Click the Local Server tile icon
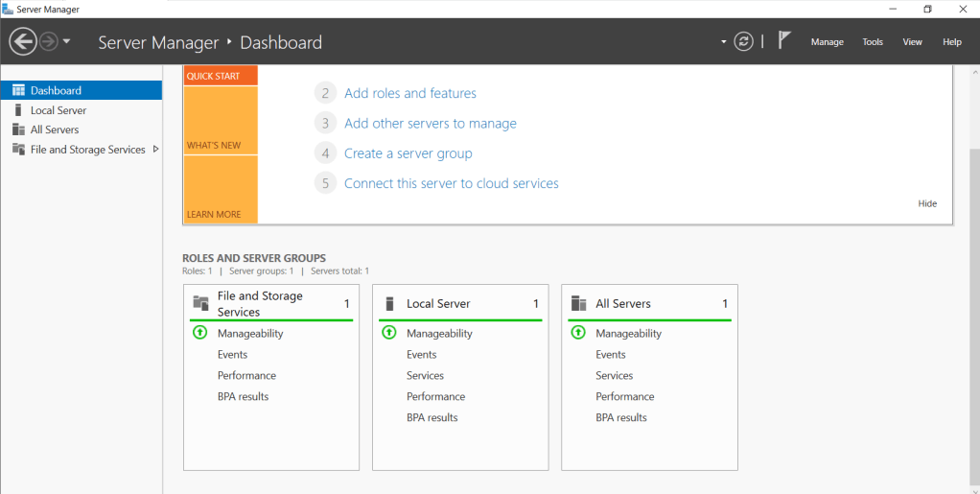 (389, 303)
